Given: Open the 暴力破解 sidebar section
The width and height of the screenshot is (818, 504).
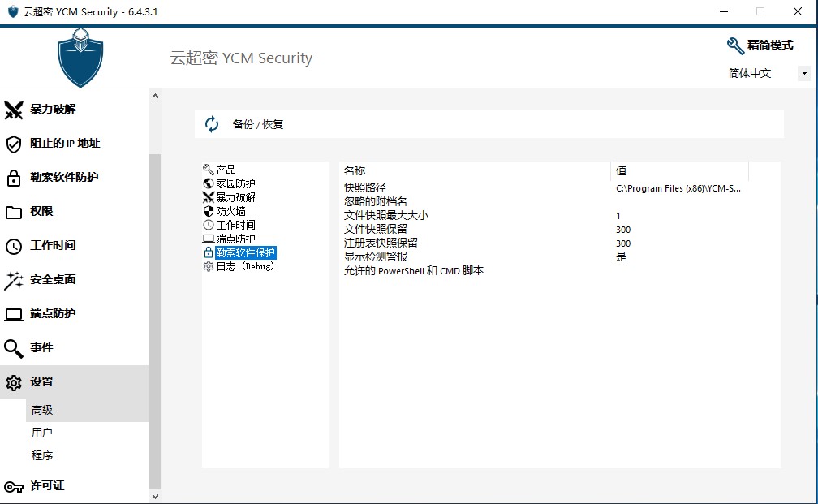Looking at the screenshot, I should (53, 109).
